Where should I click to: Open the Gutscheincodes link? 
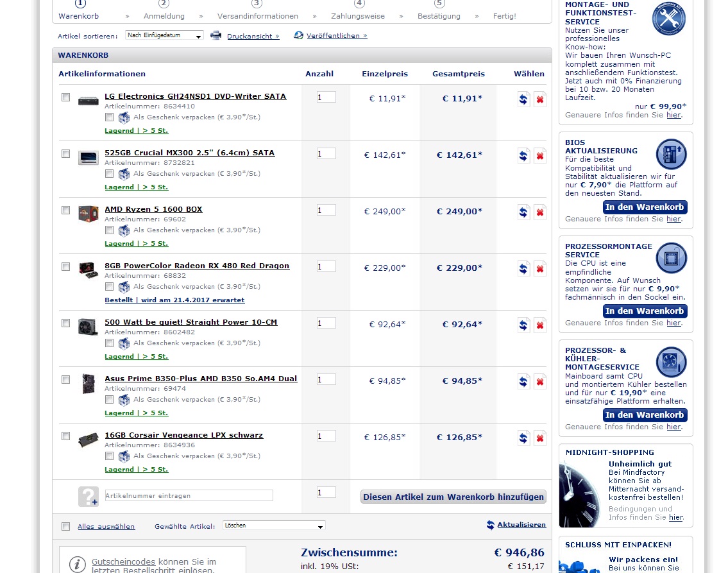[123, 562]
